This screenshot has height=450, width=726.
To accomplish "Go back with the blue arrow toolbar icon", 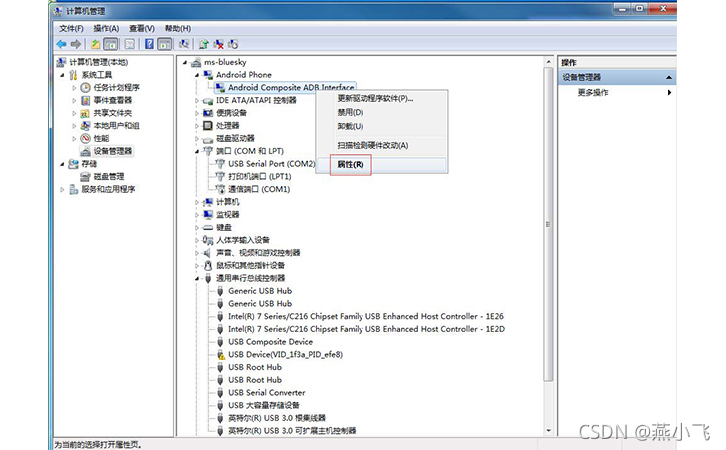I will pos(61,44).
